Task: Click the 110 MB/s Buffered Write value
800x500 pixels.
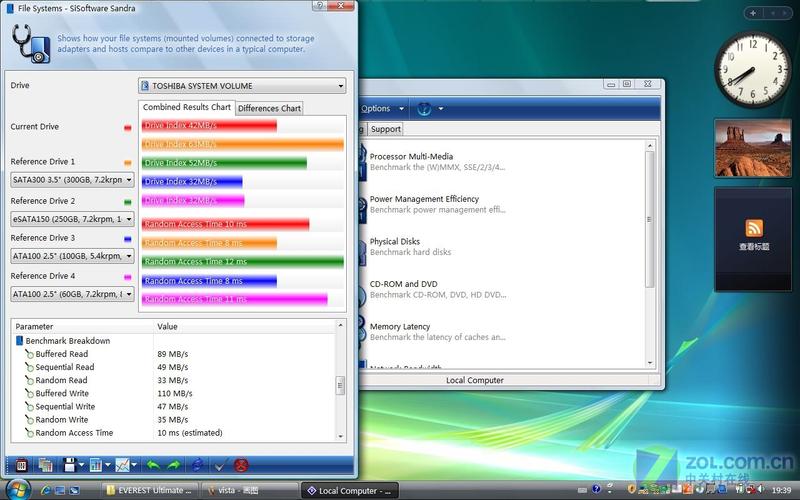Action: pos(175,393)
